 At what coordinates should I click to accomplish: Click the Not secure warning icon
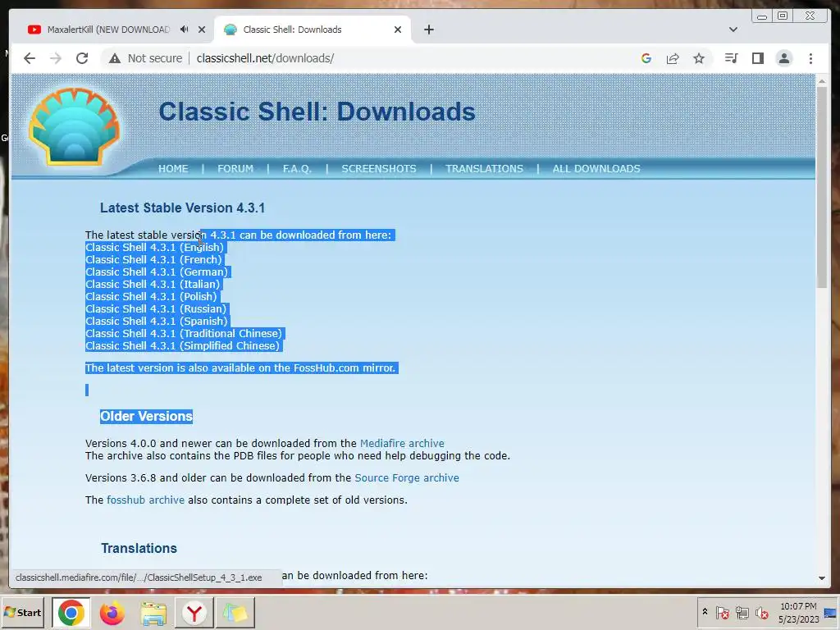coord(115,58)
